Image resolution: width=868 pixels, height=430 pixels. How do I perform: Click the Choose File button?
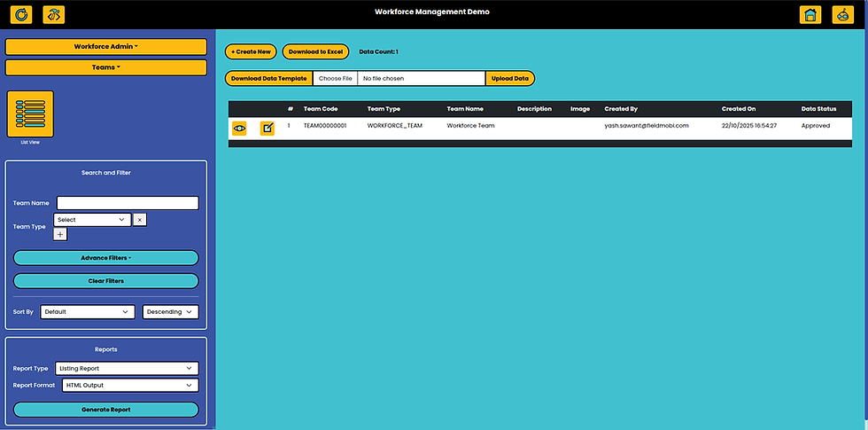pyautogui.click(x=335, y=78)
